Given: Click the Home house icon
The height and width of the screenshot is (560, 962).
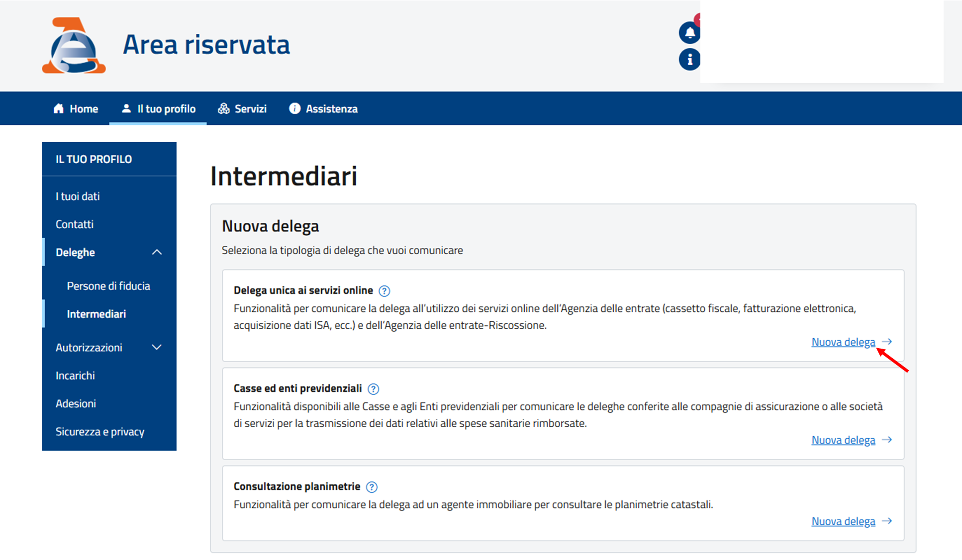Looking at the screenshot, I should [59, 108].
